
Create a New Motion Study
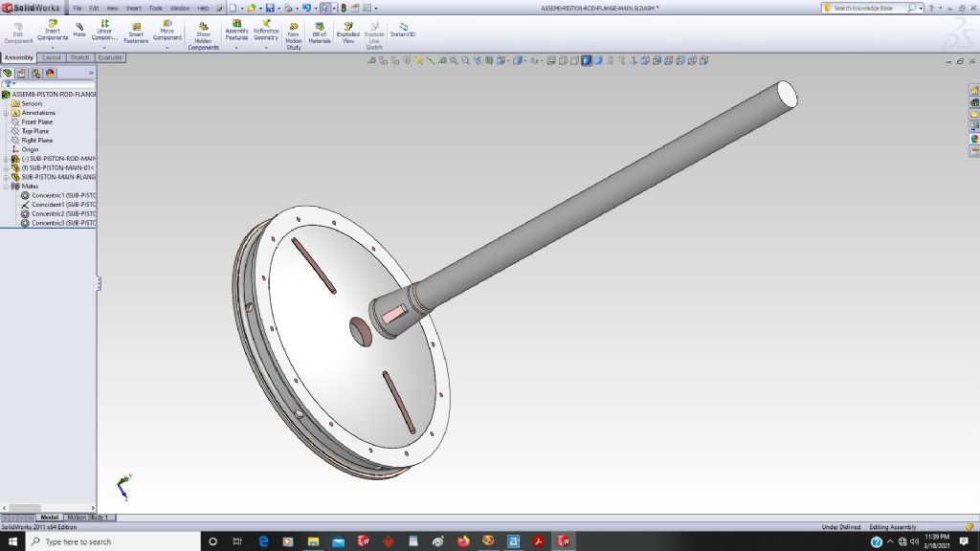pos(293,36)
